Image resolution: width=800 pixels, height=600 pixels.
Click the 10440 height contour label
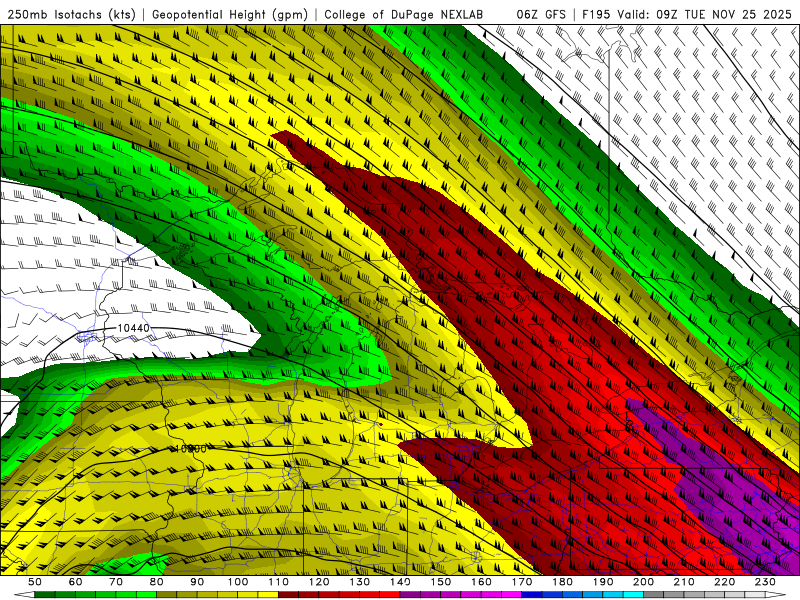pyautogui.click(x=133, y=328)
